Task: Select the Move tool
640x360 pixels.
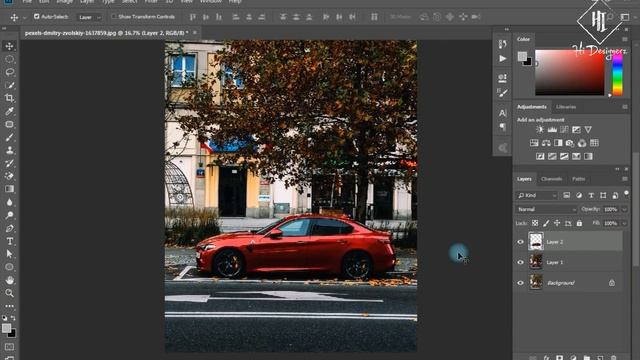Action: [x=9, y=46]
